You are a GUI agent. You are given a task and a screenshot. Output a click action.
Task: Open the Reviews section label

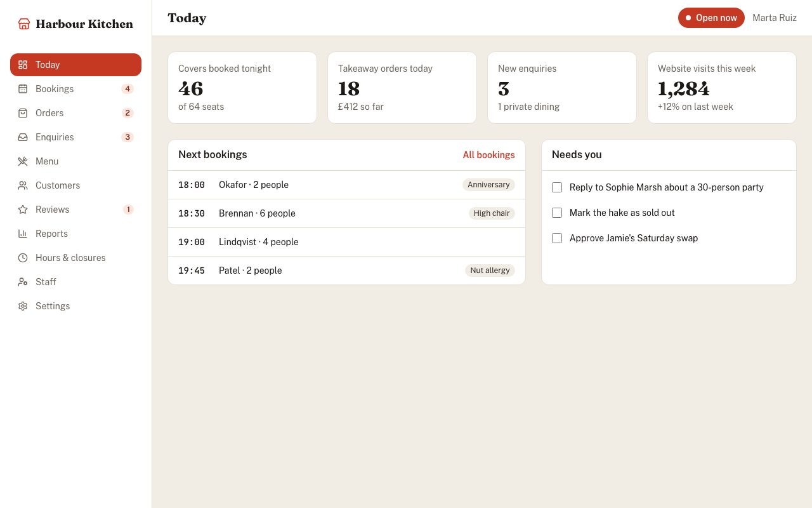pyautogui.click(x=52, y=210)
